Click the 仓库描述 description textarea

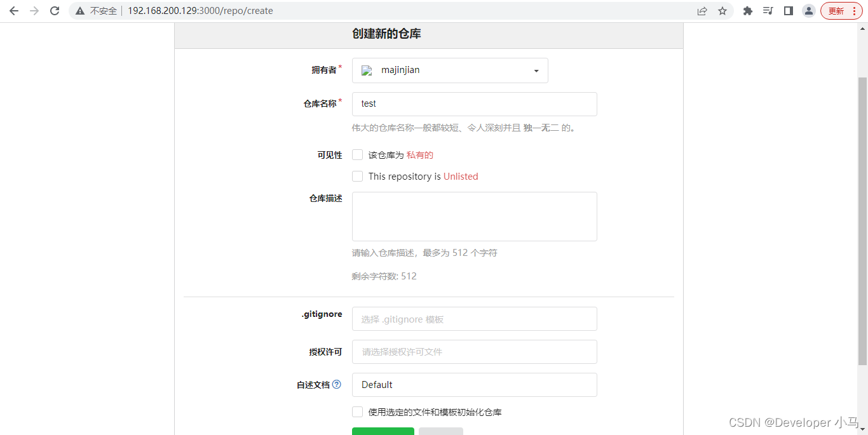click(475, 217)
